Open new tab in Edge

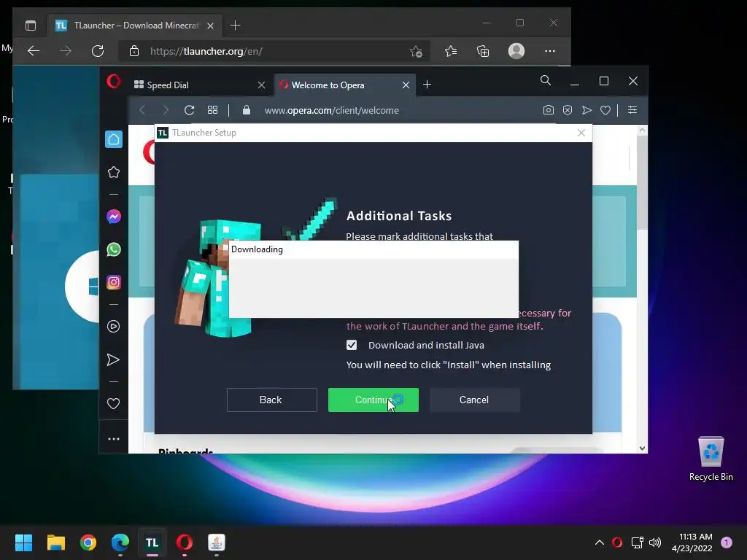[x=236, y=26]
